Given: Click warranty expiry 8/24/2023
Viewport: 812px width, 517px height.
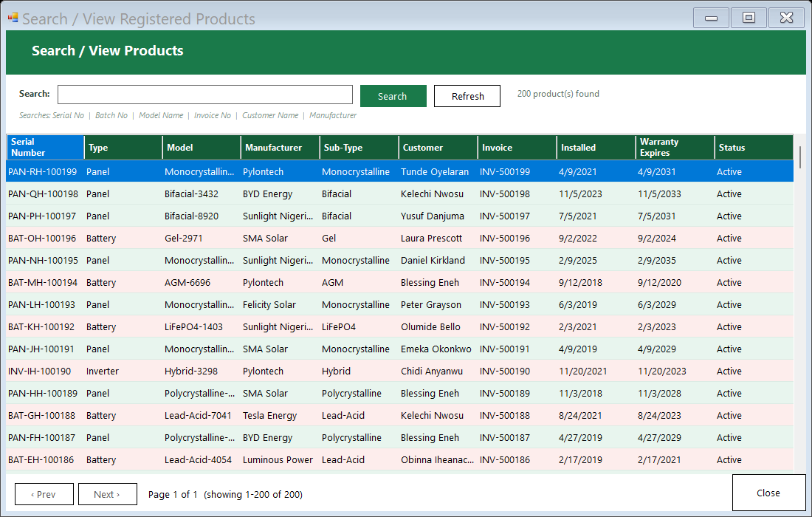Looking at the screenshot, I should 659,416.
